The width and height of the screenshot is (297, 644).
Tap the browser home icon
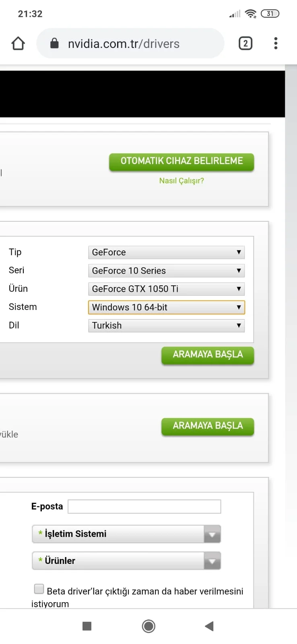pos(18,43)
